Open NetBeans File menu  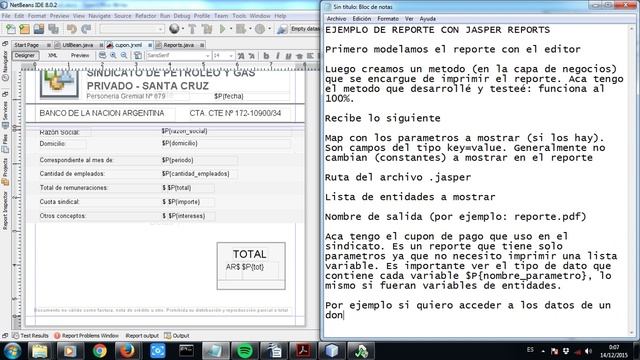coord(7,16)
